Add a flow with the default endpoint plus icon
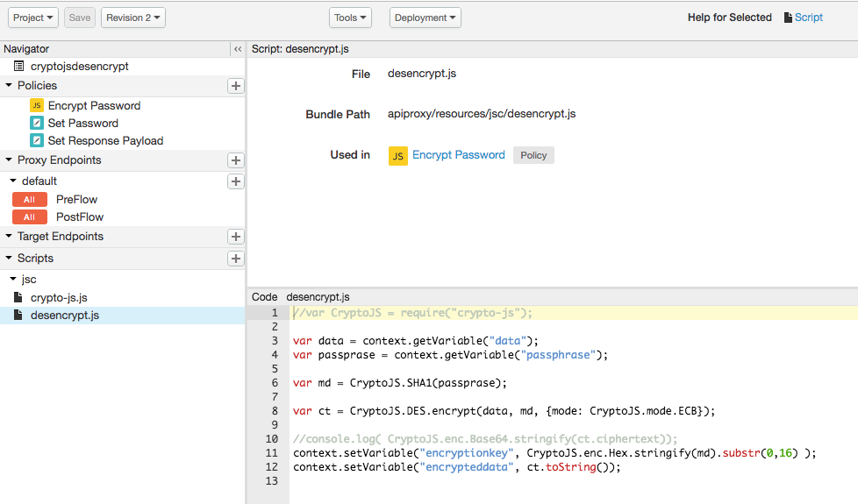Screen dimensions: 858x504 [235, 181]
